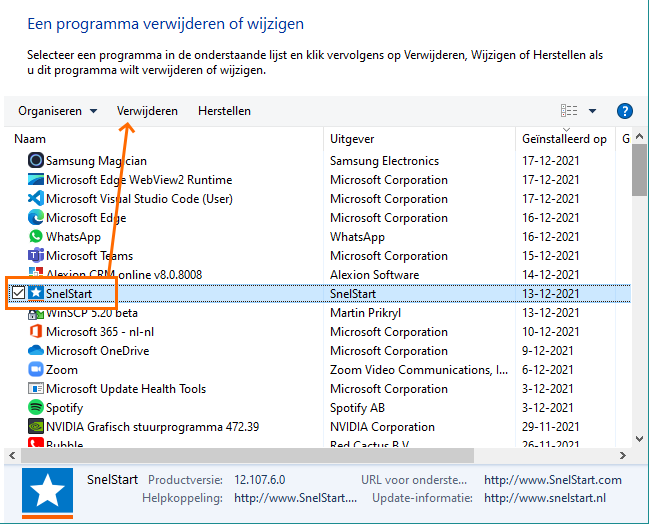Click the Samsung Magician program icon
Image resolution: width=649 pixels, height=524 pixels.
coord(36,160)
